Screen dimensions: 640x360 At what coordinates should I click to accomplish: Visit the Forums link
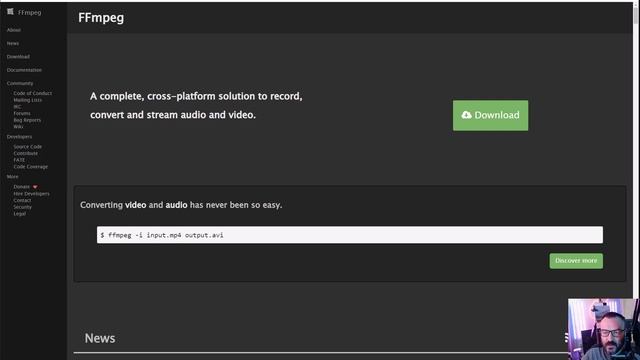click(22, 113)
